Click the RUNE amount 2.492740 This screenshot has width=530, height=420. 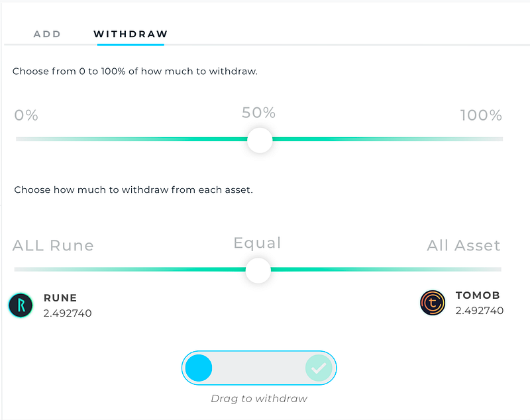68,313
